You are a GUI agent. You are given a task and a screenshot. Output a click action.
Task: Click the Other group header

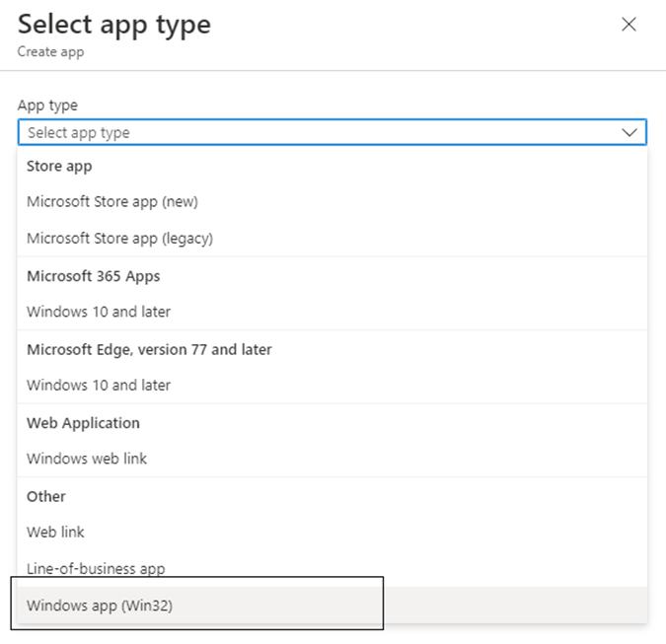45,496
